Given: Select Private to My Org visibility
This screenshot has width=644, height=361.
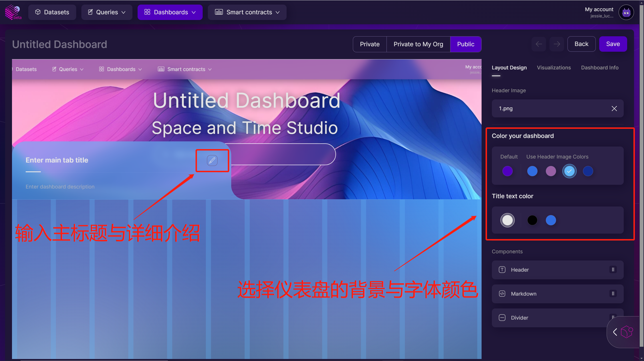Looking at the screenshot, I should (418, 44).
